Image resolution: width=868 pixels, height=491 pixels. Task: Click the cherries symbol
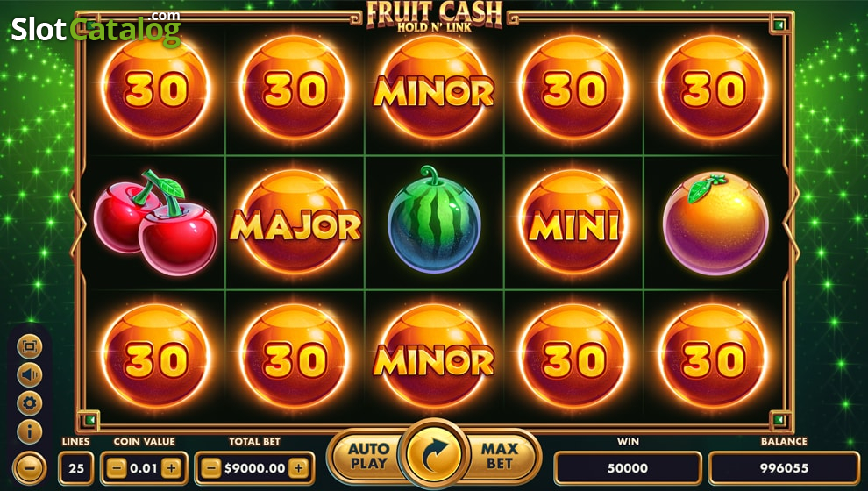coord(155,223)
